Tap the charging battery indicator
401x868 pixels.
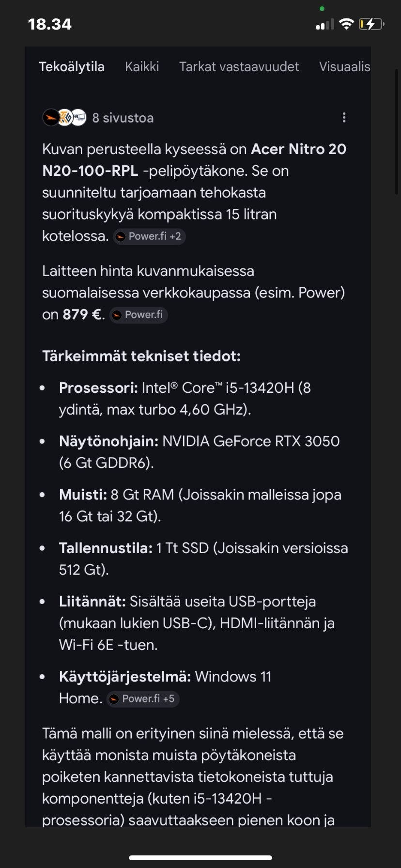pos(371,24)
